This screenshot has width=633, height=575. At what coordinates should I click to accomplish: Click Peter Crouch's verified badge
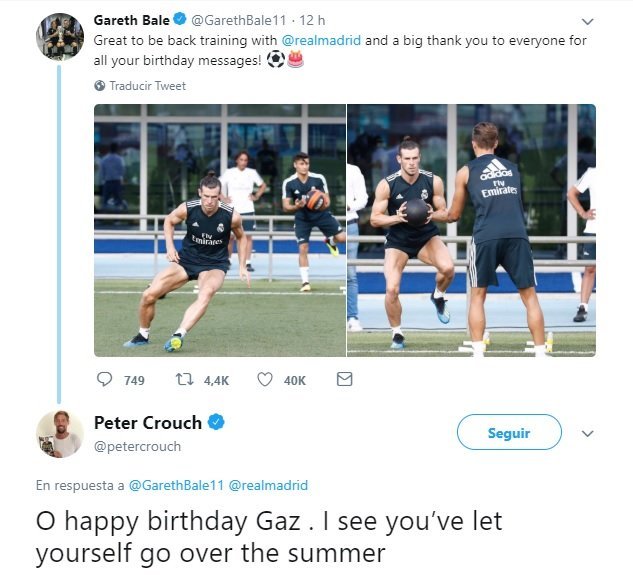(x=216, y=422)
